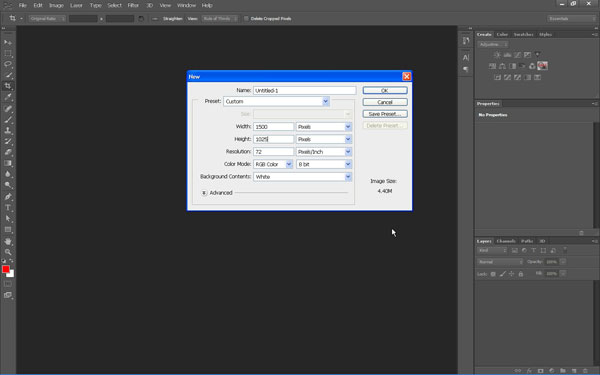Select the Brush tool

[x=8, y=119]
